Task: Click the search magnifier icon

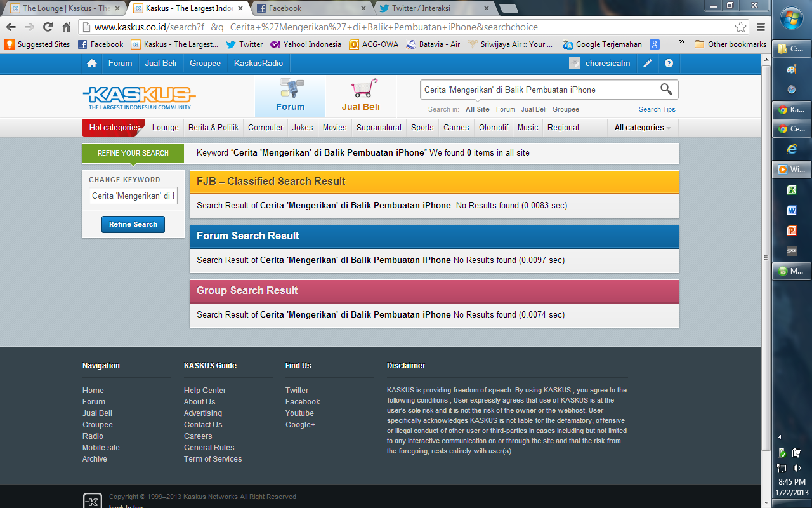Action: (666, 90)
